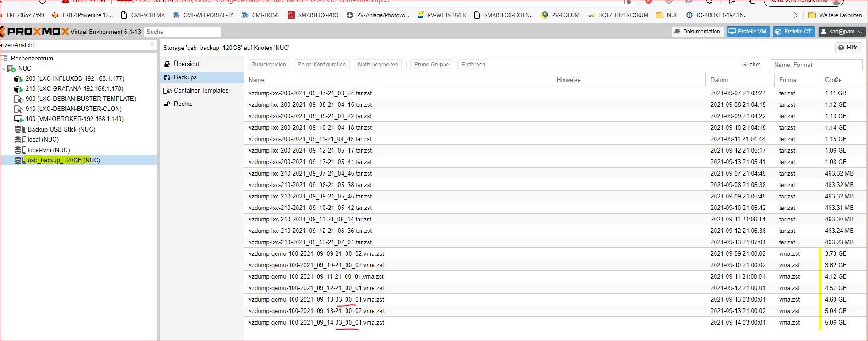Click Zeige Konfiguration button
This screenshot has height=341, width=868.
click(x=322, y=65)
